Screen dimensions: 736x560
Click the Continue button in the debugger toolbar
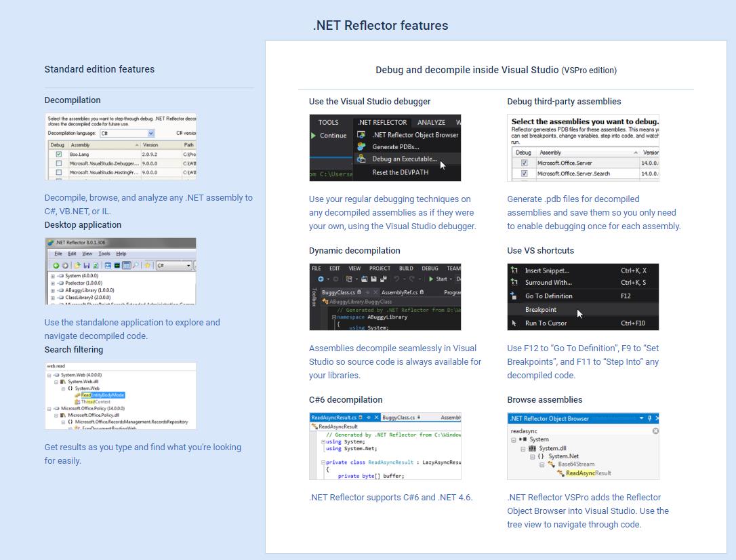tap(330, 136)
